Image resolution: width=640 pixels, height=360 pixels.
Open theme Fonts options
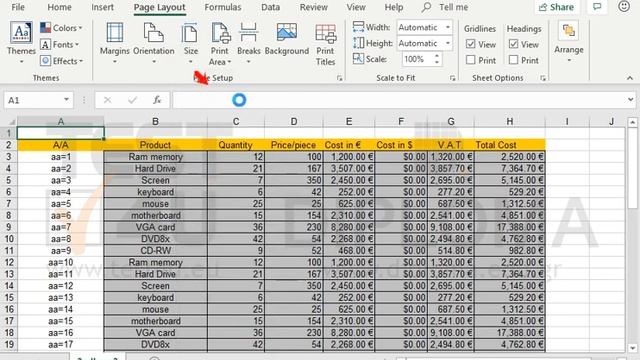click(60, 44)
